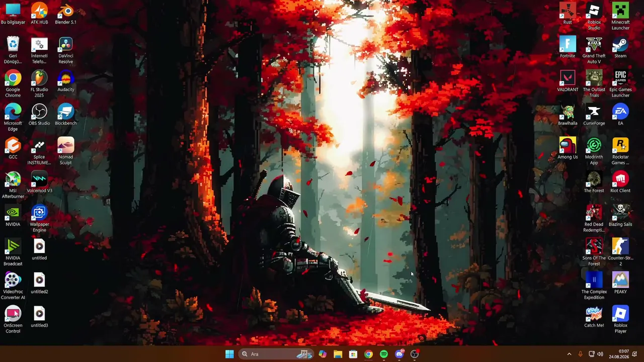Screen dimensions: 644x362
Task: Select the EA app icon
Action: coord(620,115)
